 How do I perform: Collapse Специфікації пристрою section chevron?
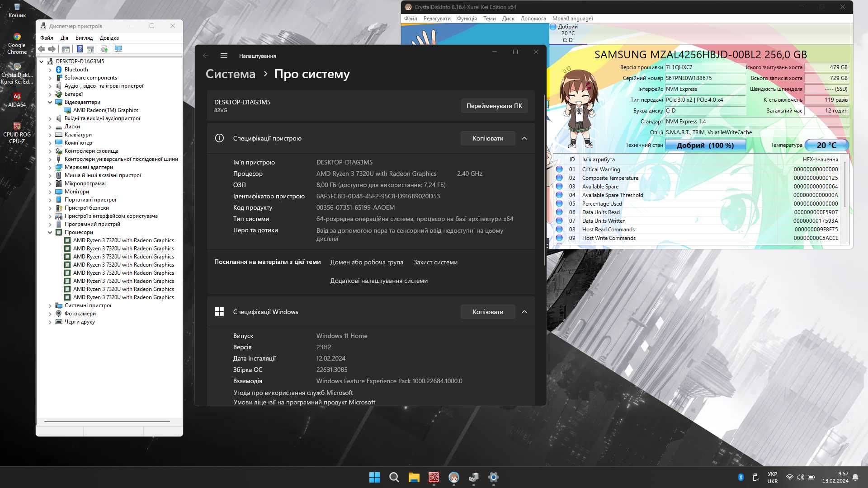point(524,138)
